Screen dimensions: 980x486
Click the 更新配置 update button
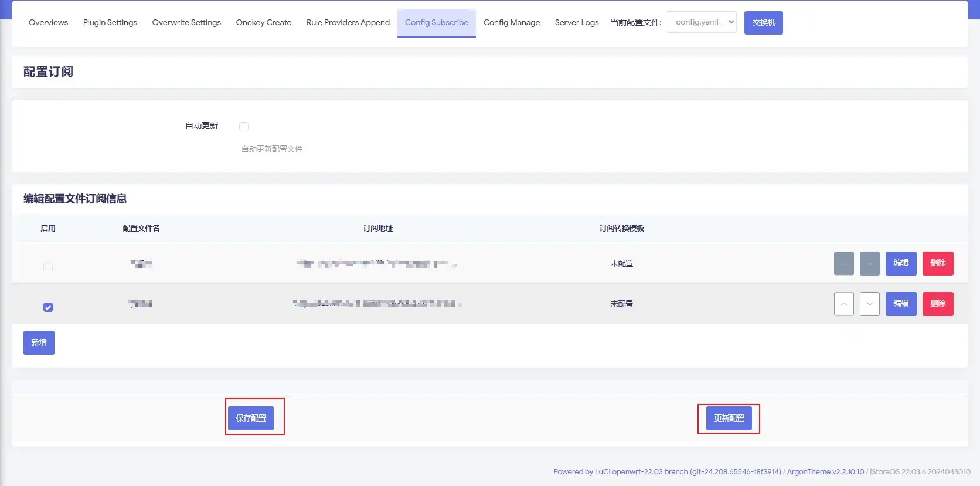tap(729, 418)
